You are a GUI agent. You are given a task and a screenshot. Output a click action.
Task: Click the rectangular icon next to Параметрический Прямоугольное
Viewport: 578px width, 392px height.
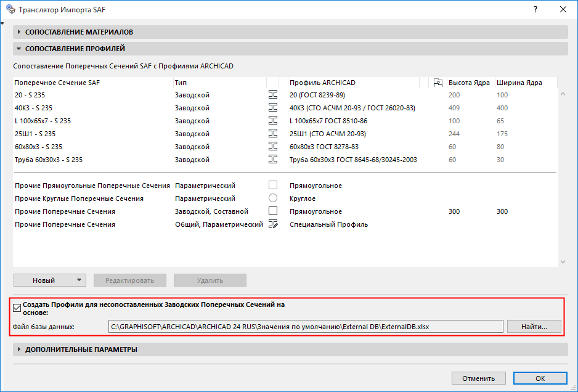pyautogui.click(x=273, y=185)
